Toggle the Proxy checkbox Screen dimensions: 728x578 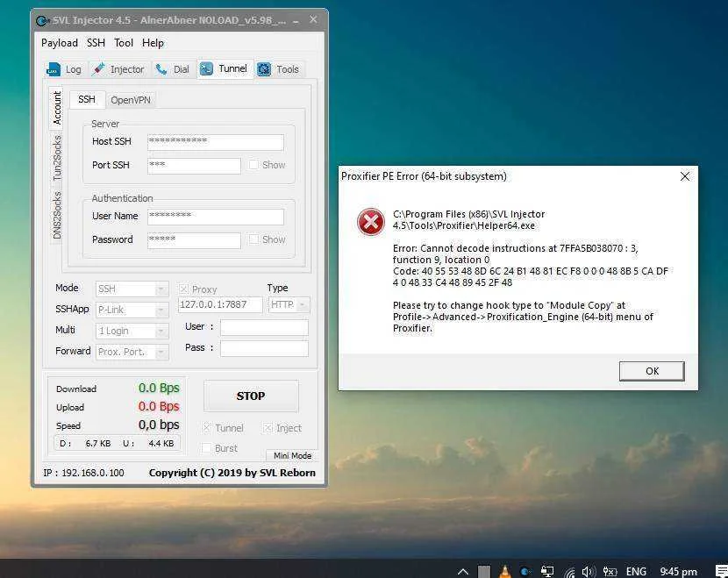pos(183,289)
